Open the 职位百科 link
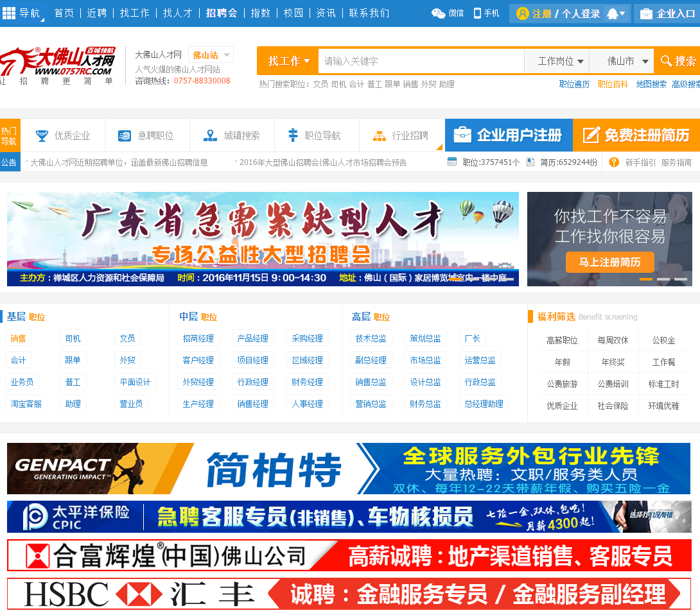Image resolution: width=700 pixels, height=613 pixels. point(613,84)
